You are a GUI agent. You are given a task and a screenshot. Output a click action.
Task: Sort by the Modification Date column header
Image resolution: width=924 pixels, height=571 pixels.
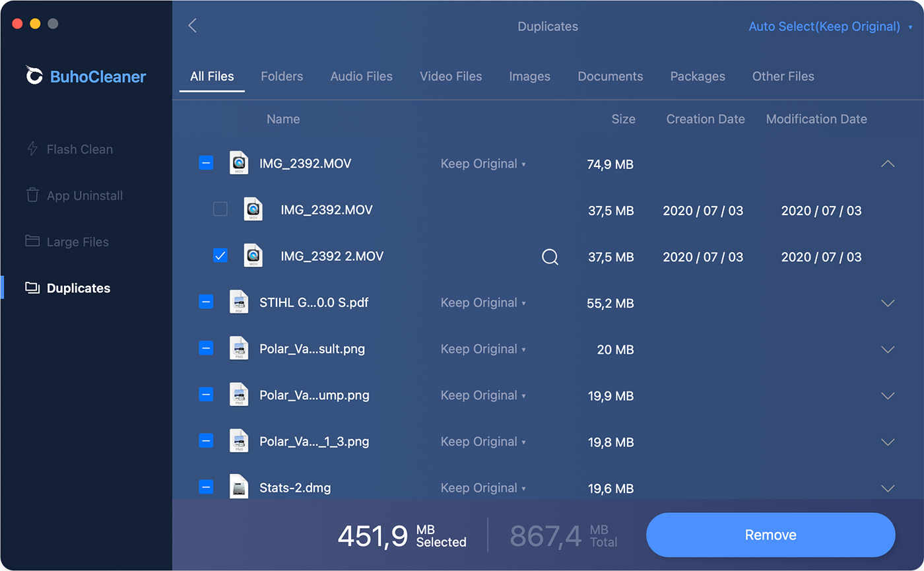tap(816, 119)
